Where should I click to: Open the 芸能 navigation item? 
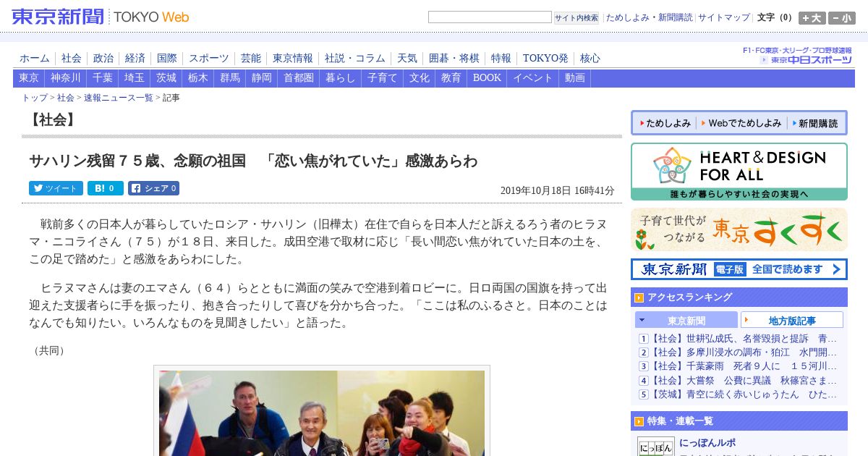pos(251,59)
